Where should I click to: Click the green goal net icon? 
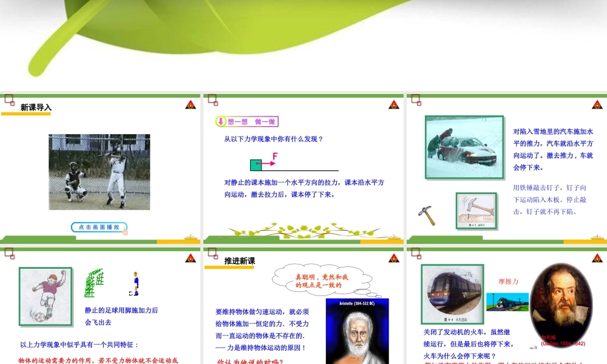click(x=94, y=283)
